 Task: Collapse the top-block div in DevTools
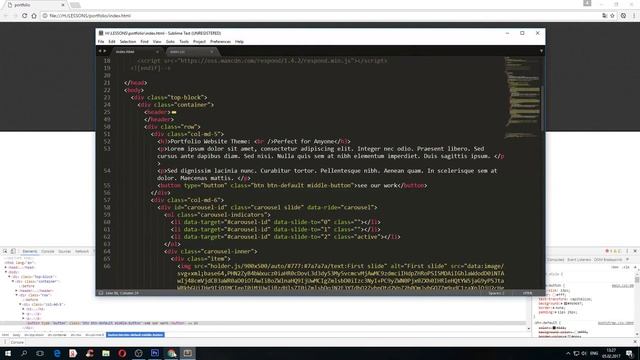9,277
